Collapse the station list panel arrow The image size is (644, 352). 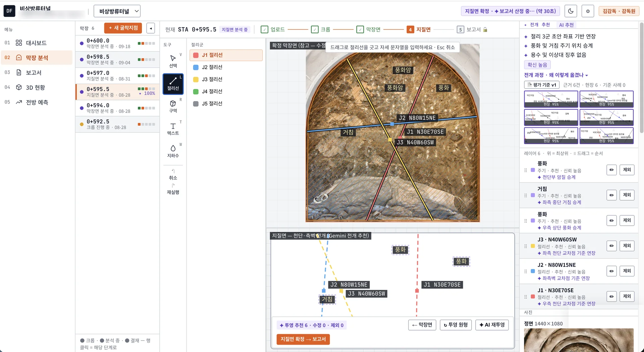pyautogui.click(x=151, y=28)
